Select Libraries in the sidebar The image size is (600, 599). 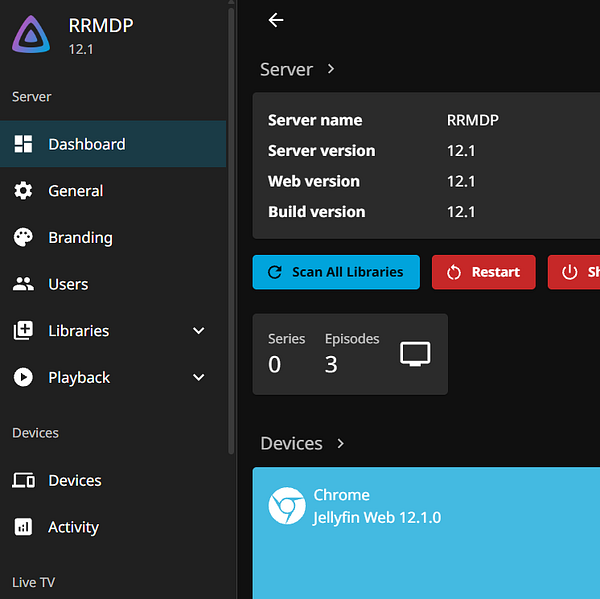(113, 330)
